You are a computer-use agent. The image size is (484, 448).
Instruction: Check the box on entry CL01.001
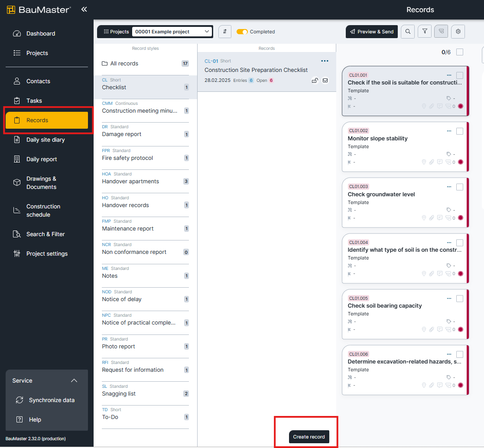(460, 75)
